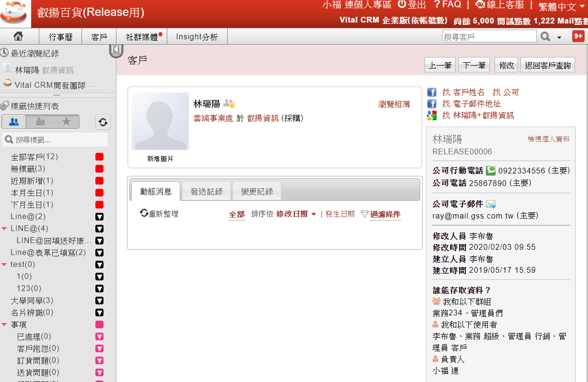
Task: Open the search options dropdown arrow
Action: tap(559, 37)
